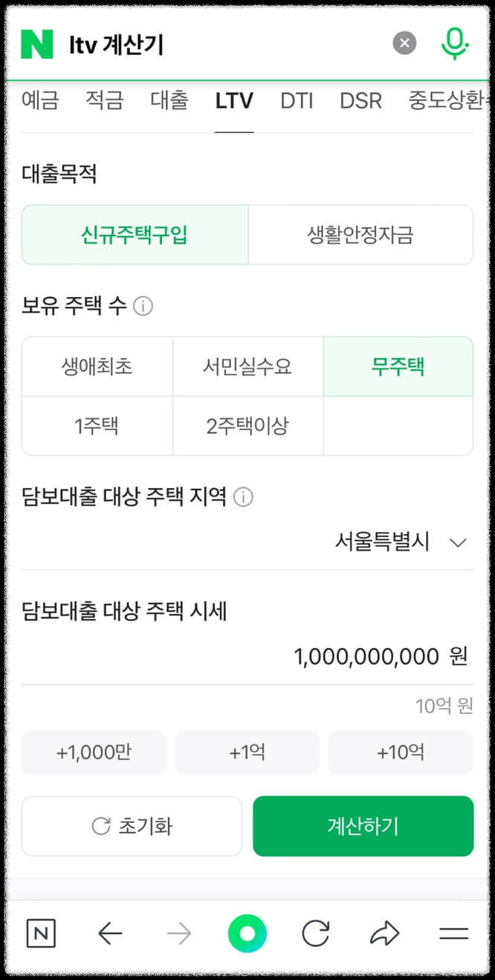Click the info icon next to 보유 주택 수
The height and width of the screenshot is (980, 495).
pos(143,306)
